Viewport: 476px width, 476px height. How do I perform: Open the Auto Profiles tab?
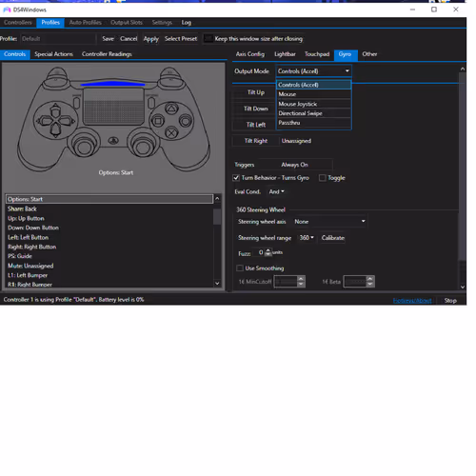(x=86, y=23)
